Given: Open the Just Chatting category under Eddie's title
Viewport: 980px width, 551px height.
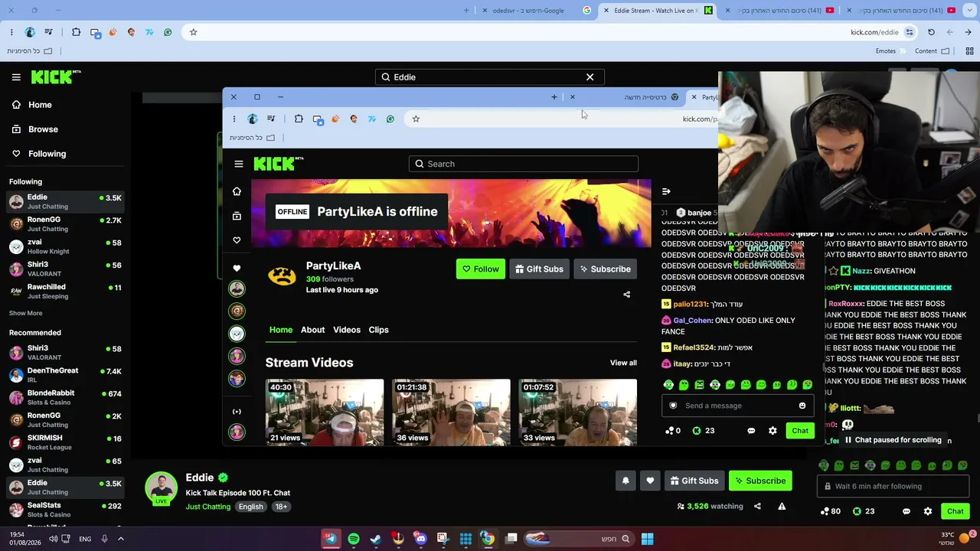Looking at the screenshot, I should [x=207, y=507].
